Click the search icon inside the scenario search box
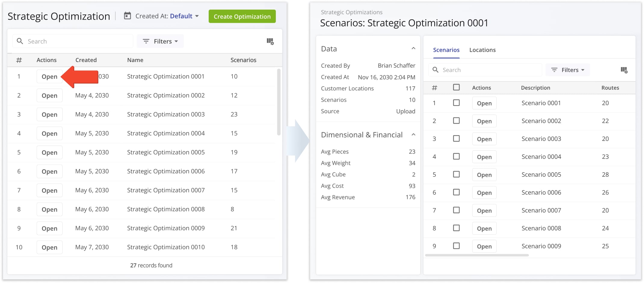 [436, 70]
